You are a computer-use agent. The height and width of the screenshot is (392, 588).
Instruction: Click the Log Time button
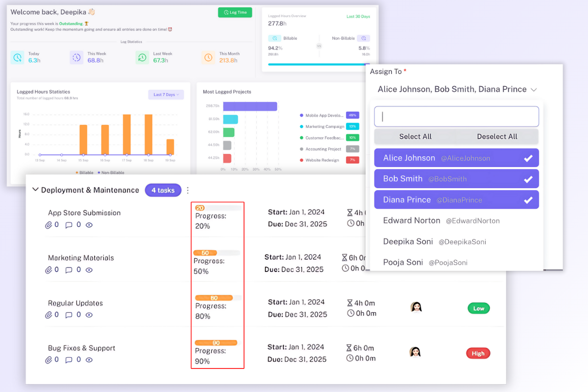click(x=235, y=12)
